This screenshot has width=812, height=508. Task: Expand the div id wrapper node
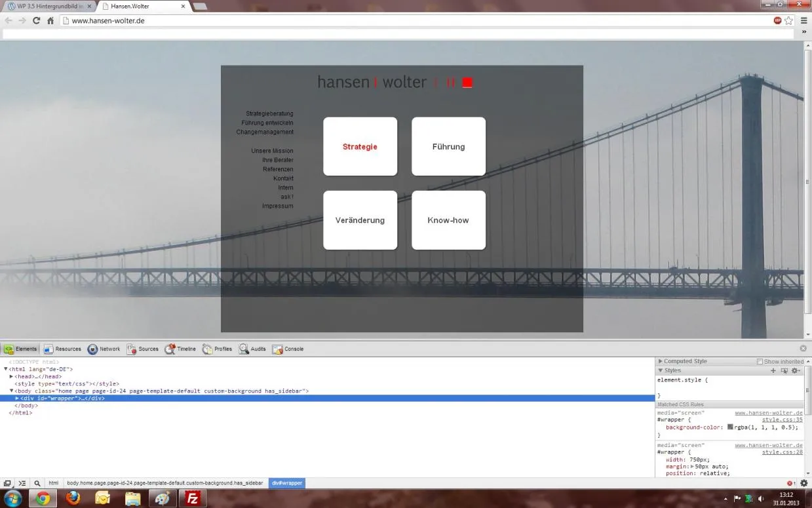tap(17, 399)
